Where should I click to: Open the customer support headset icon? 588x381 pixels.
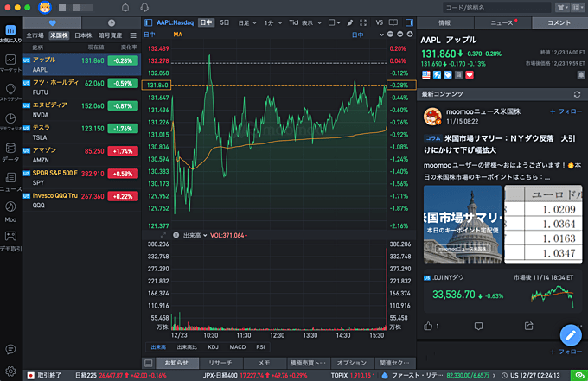(x=144, y=8)
